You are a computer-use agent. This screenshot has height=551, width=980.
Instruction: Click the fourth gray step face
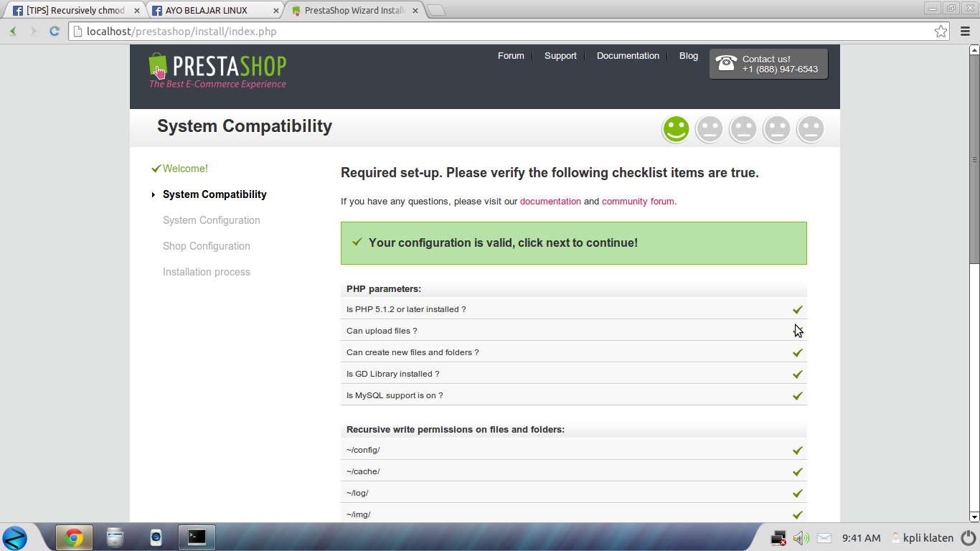777,129
